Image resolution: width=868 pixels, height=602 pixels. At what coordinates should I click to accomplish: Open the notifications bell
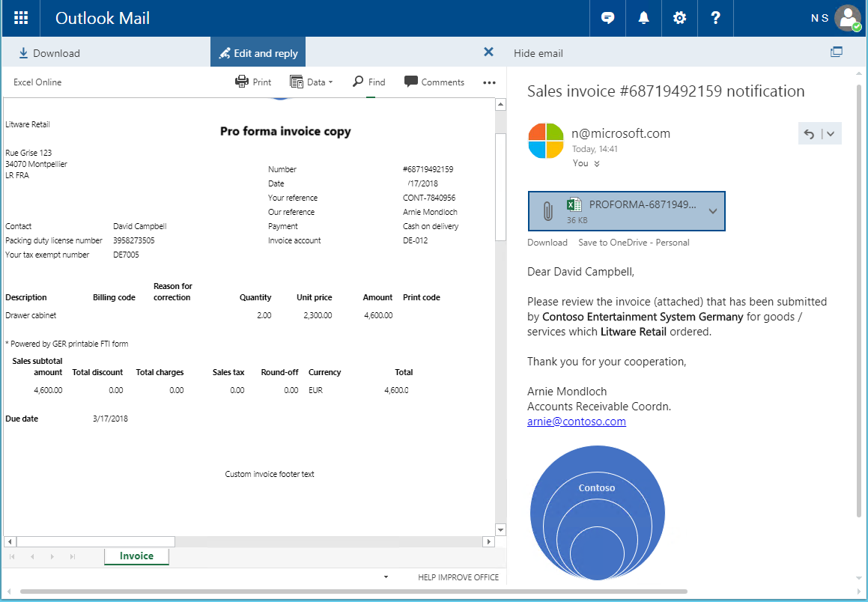click(643, 18)
